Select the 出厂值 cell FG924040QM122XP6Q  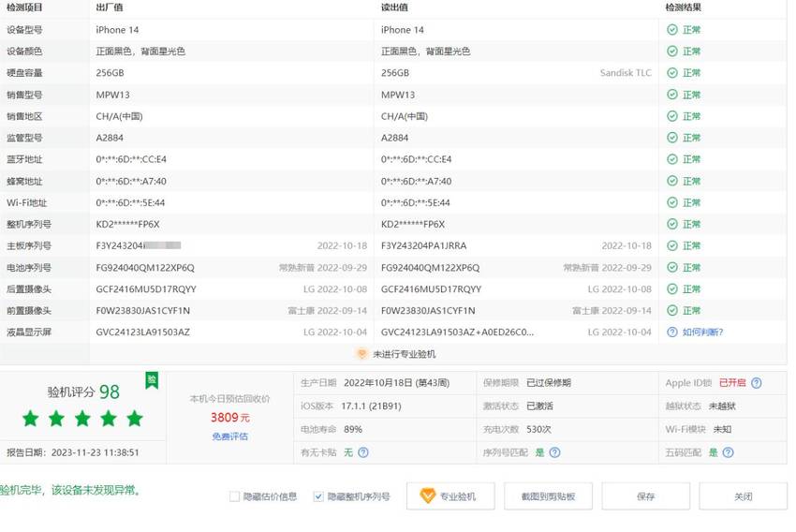click(x=145, y=268)
